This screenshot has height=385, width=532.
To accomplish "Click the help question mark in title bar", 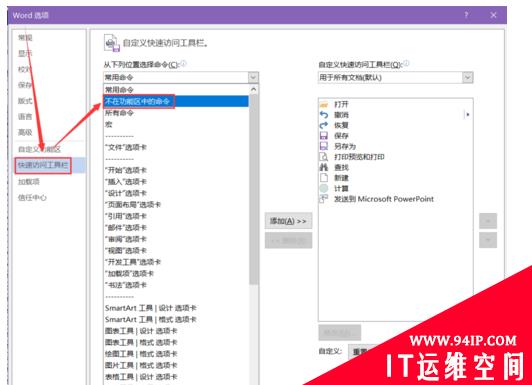I will click(467, 15).
